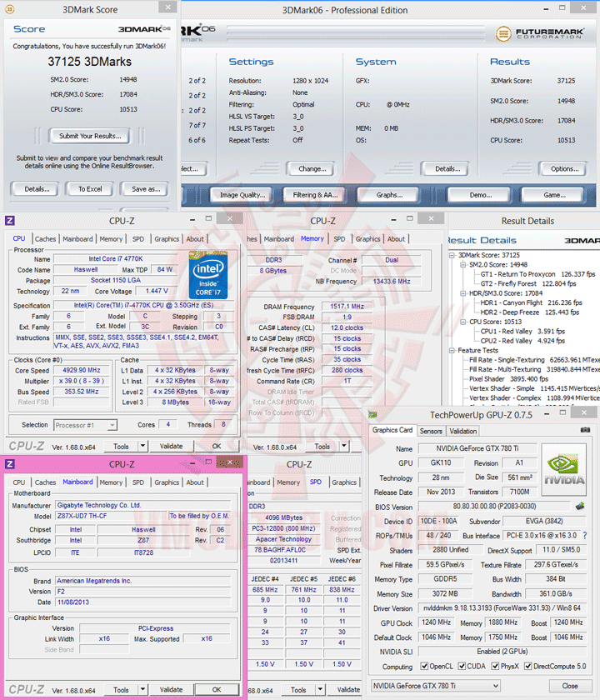Collapse the CPU Score: 10513 tree node

click(x=463, y=322)
